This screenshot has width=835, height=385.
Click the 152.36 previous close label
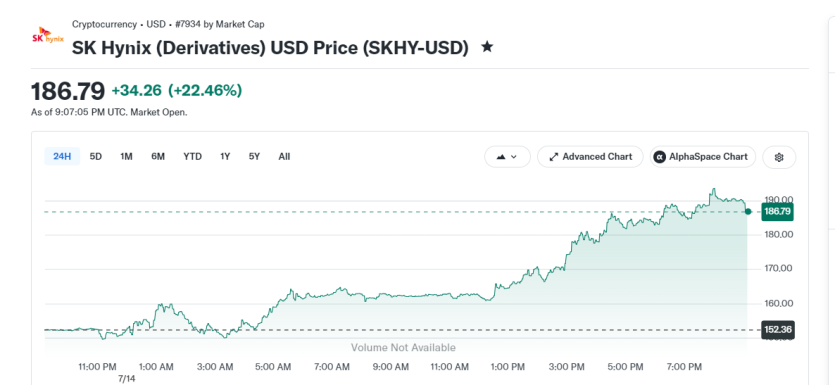coord(777,330)
